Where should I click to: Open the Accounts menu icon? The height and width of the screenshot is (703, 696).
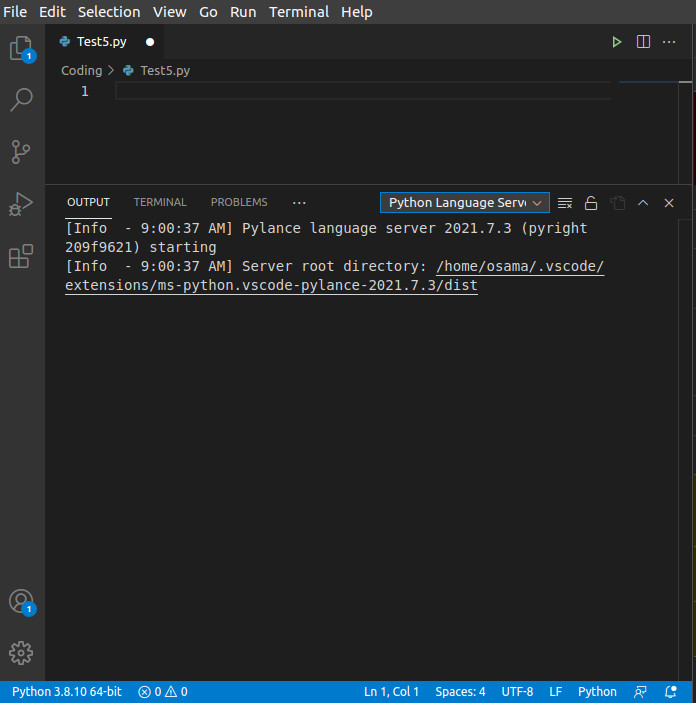(22, 602)
